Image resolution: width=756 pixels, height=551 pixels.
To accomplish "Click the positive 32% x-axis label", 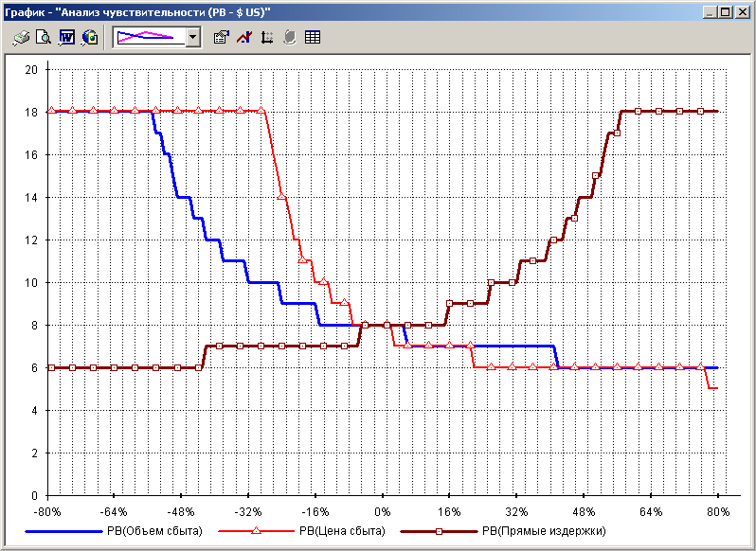I will [516, 511].
